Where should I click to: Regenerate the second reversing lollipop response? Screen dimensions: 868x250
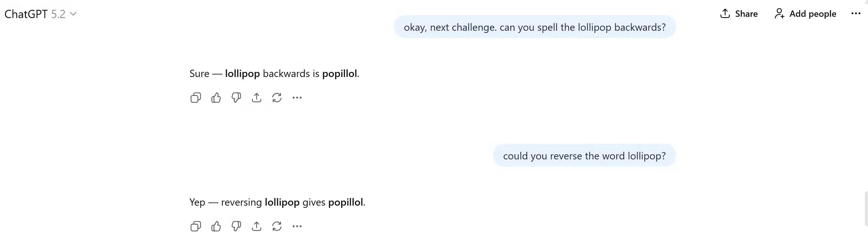pyautogui.click(x=277, y=227)
